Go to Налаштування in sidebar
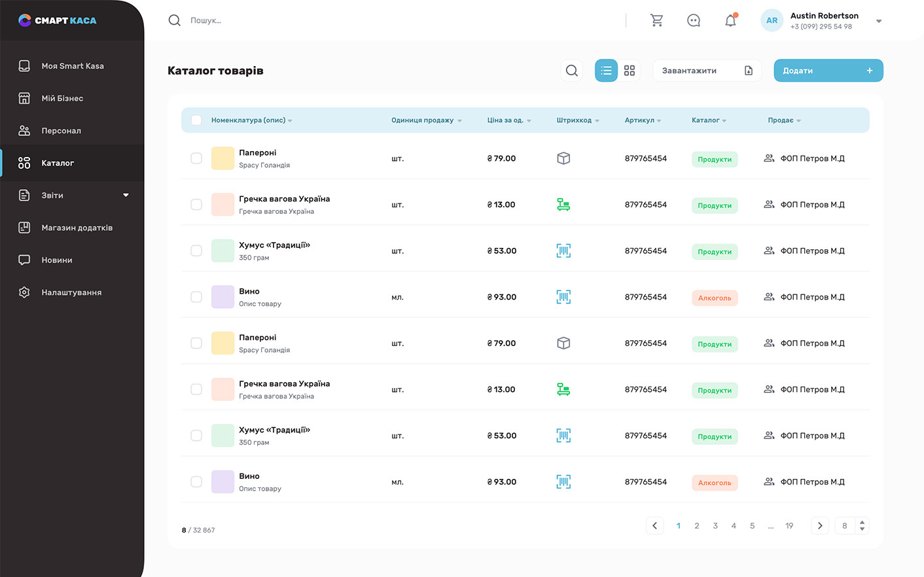This screenshot has height=577, width=924. 72,292
